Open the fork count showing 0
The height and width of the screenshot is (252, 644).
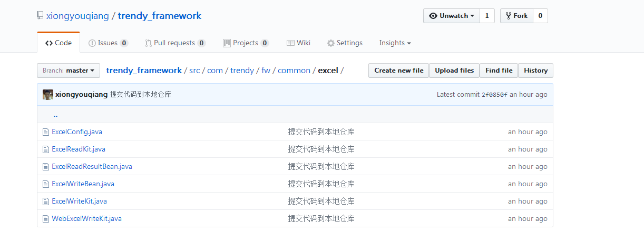(x=540, y=16)
